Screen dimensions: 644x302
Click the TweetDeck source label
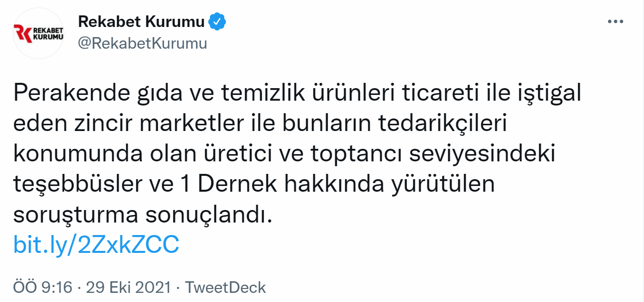point(226,288)
